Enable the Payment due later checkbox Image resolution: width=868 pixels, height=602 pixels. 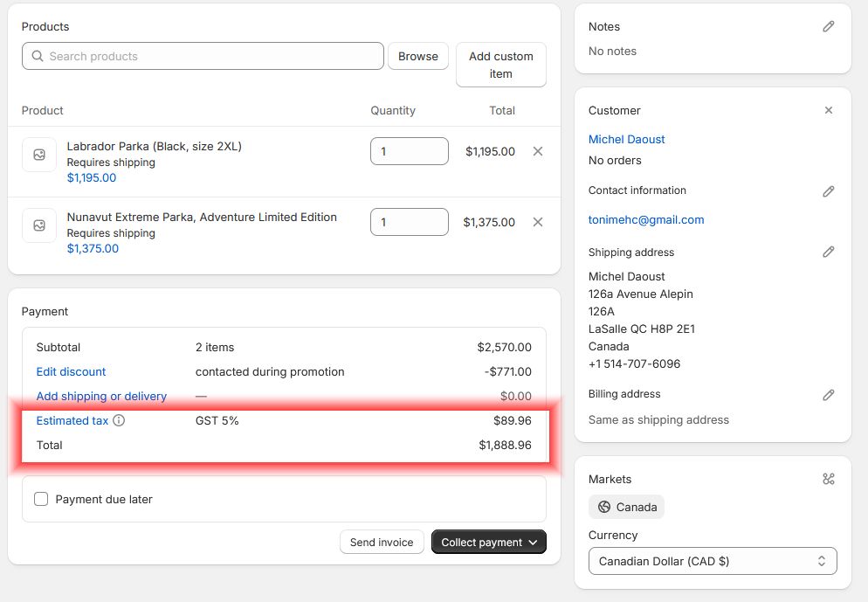tap(41, 499)
